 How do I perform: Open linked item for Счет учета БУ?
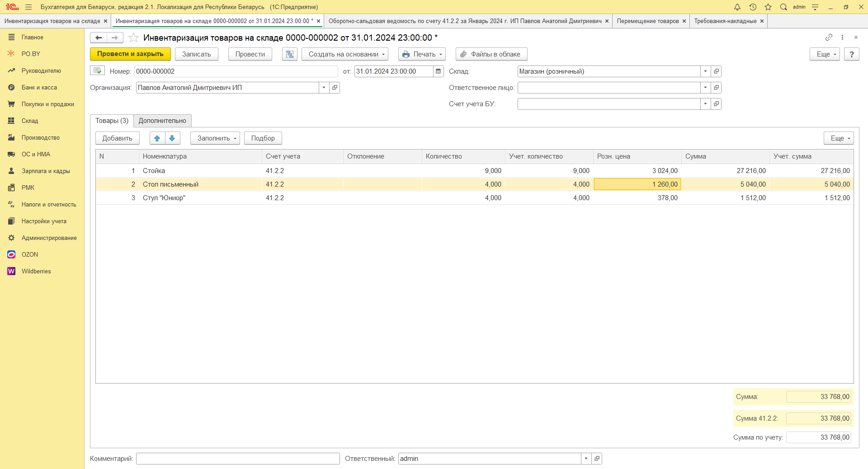click(x=716, y=104)
